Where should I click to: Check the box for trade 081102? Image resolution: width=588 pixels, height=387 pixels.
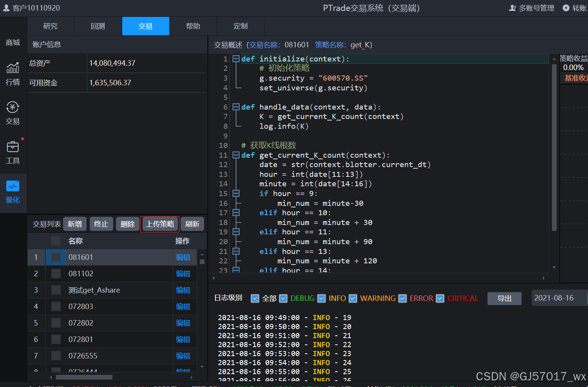pyautogui.click(x=56, y=274)
